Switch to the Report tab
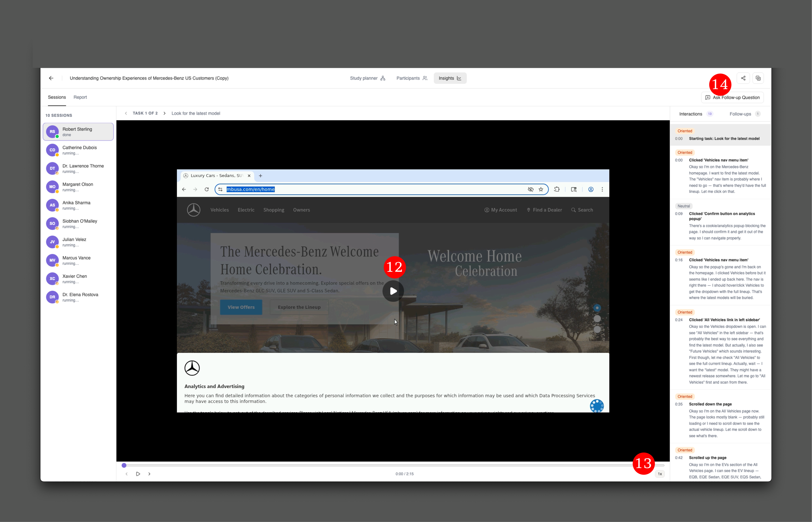This screenshot has width=812, height=522. (x=80, y=97)
